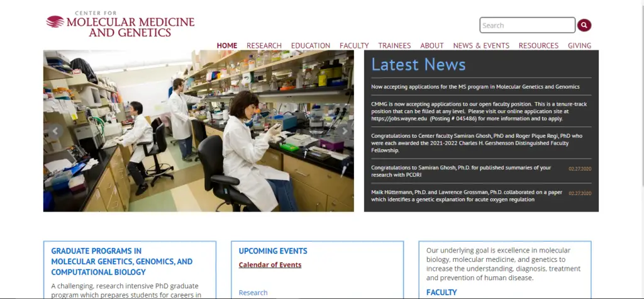Expand the Education navigation menu
Screen dimensions: 644x299
311,45
